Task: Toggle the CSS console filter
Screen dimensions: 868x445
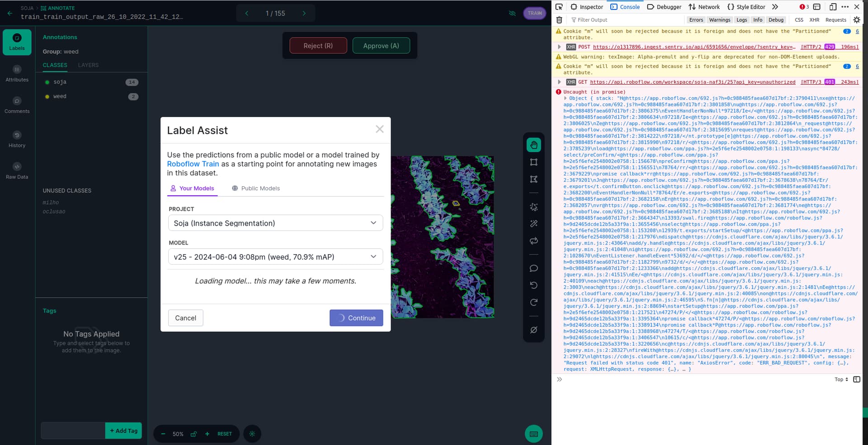Action: (x=799, y=20)
